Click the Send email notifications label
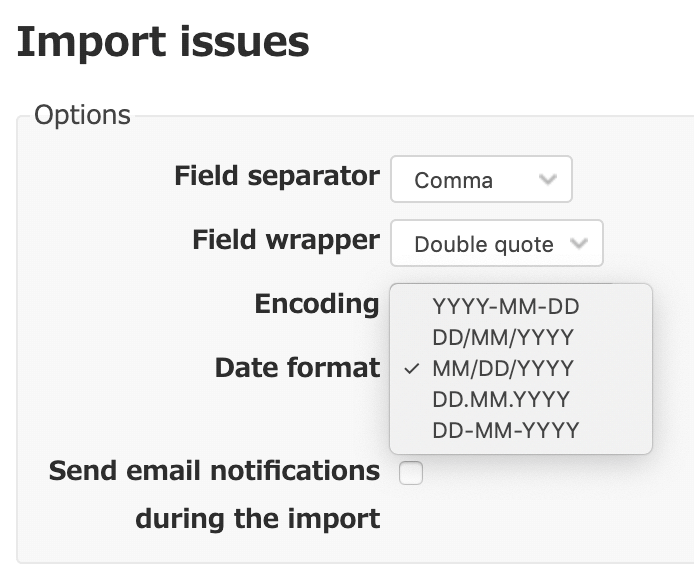694x582 pixels. click(x=214, y=470)
